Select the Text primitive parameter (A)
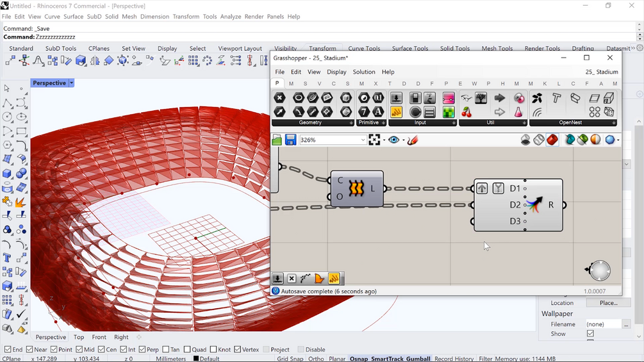The height and width of the screenshot is (362, 644). coord(378,111)
